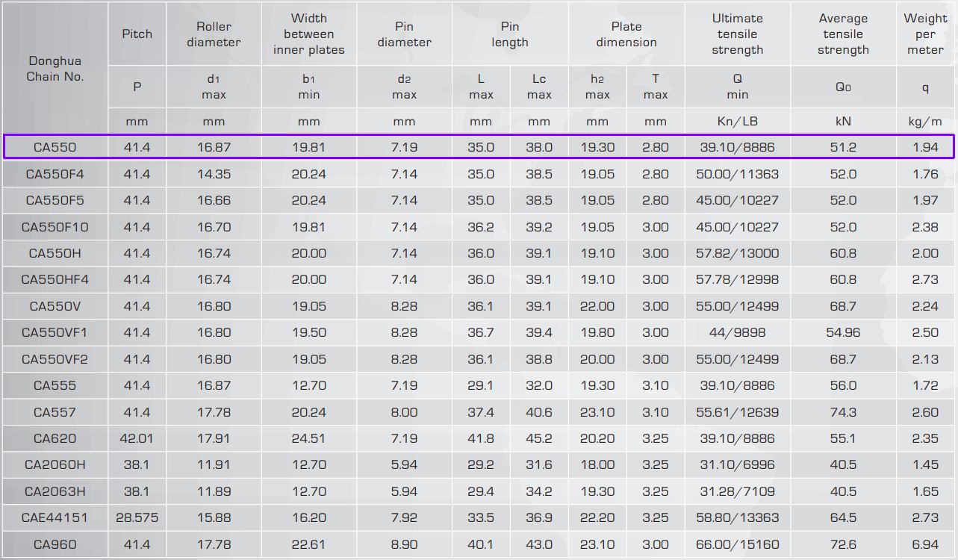Select the Width between inner plates header

point(308,34)
